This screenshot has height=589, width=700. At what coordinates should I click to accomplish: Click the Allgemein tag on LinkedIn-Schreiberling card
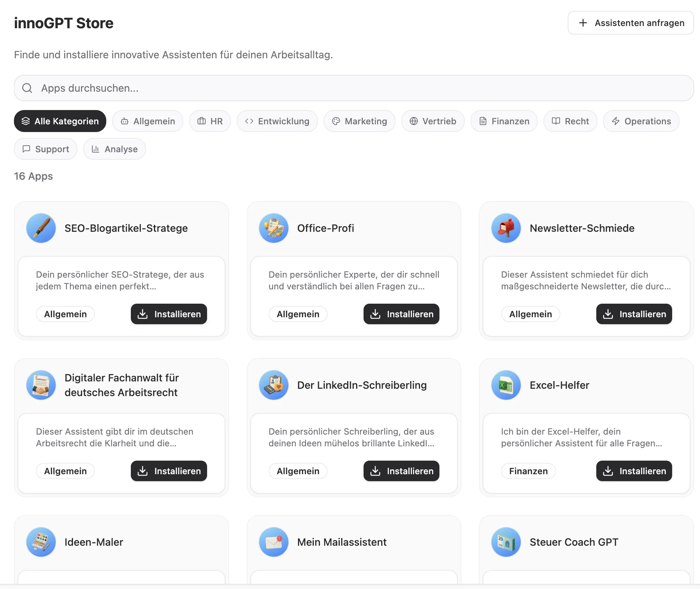pos(298,471)
